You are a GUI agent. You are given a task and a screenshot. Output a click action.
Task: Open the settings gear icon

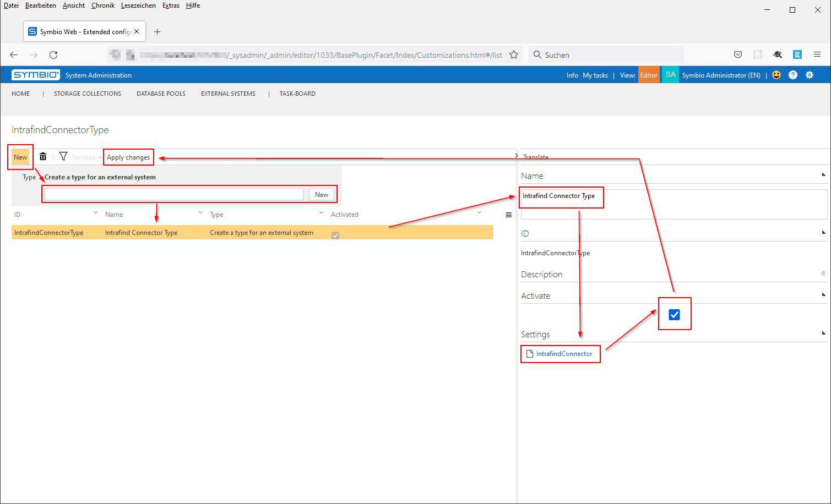point(810,75)
